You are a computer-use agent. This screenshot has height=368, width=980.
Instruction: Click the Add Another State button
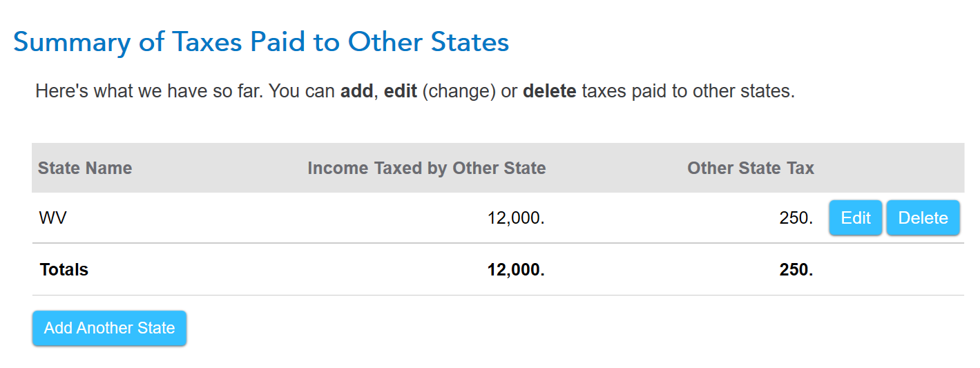pyautogui.click(x=109, y=328)
